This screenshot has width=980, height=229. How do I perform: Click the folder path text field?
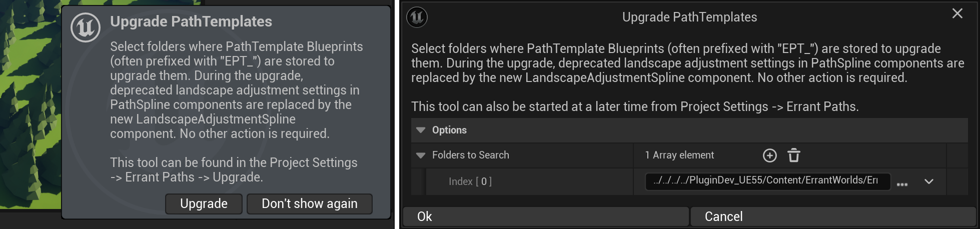tap(767, 180)
